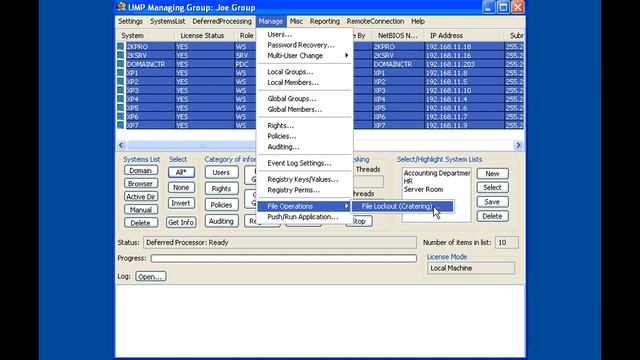Click the Local Machine license mode field
This screenshot has width=640, height=360.
(x=471, y=268)
